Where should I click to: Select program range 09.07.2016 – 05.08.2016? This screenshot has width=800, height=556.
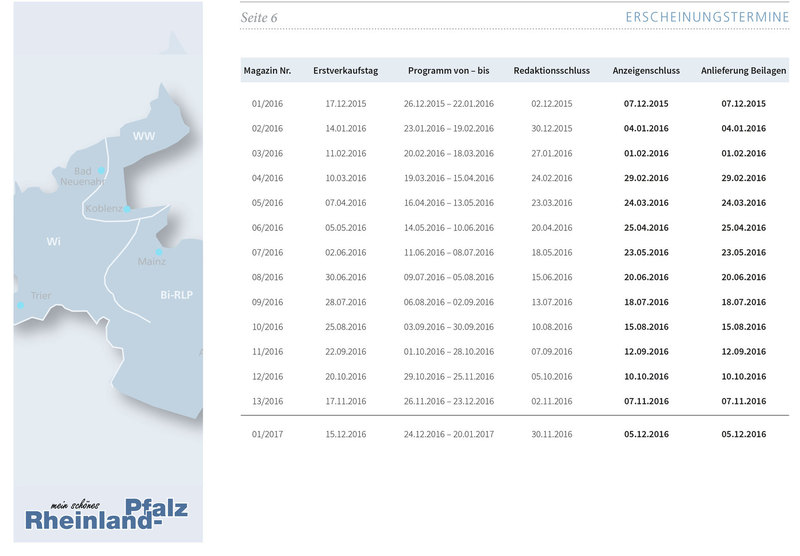(448, 277)
